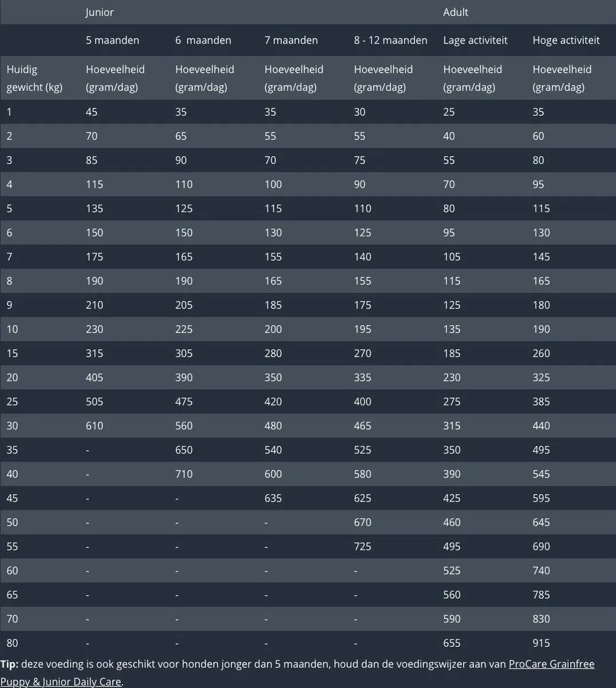Click the Junior column group header
Screen dimensions: 616x688
coord(100,12)
